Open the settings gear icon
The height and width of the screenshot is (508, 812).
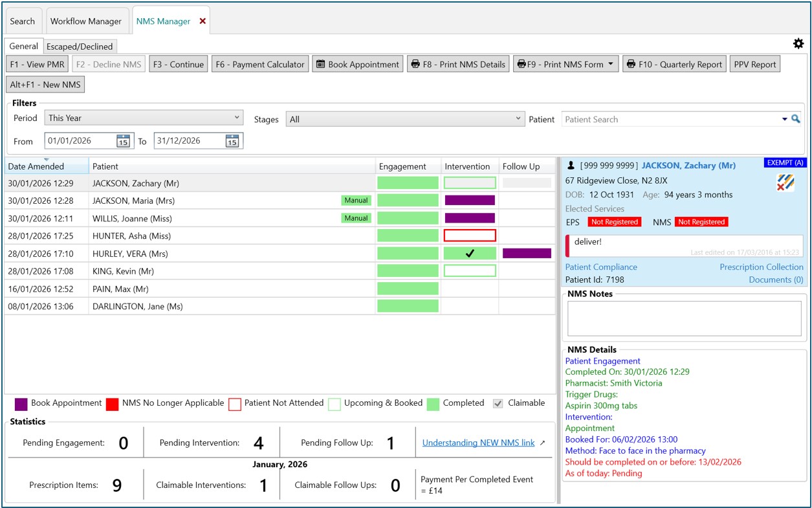point(798,44)
